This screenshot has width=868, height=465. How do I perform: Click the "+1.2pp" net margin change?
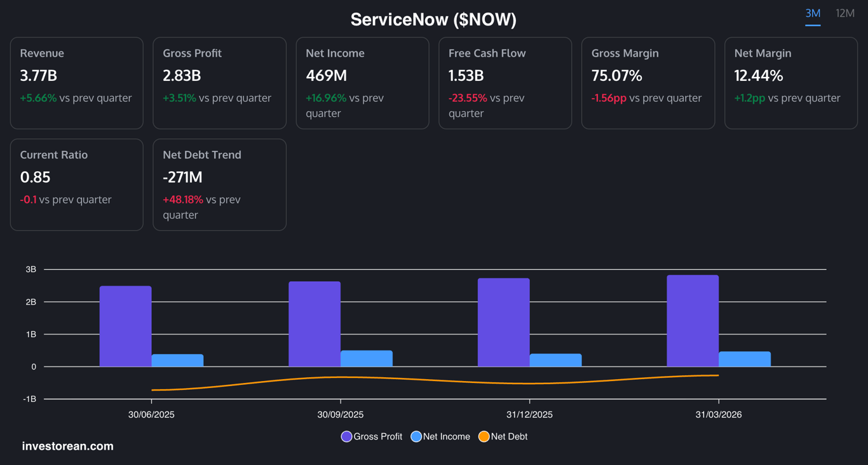(x=750, y=98)
